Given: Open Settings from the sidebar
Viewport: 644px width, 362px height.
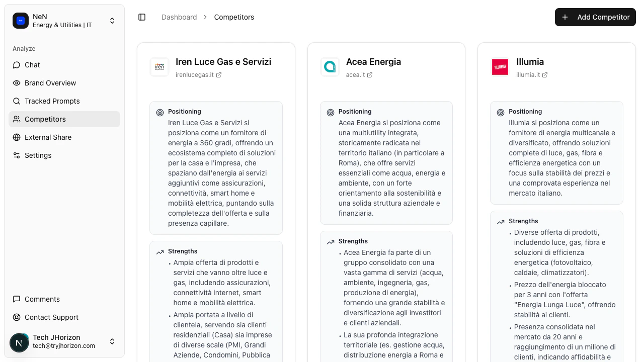Looking at the screenshot, I should (38, 155).
